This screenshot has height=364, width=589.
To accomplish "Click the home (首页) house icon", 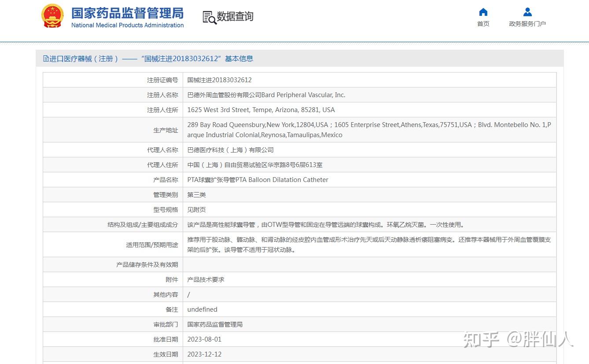I will [483, 12].
